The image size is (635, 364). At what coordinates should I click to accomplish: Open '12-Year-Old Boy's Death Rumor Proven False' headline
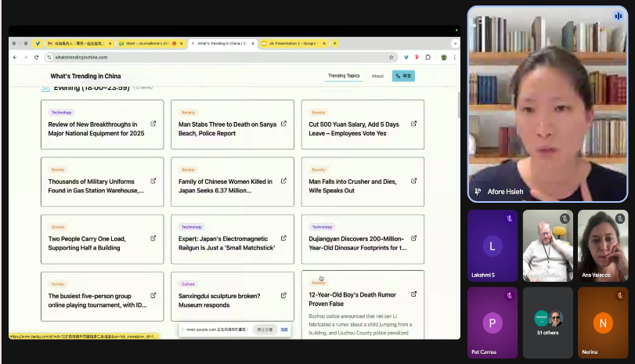(x=352, y=299)
